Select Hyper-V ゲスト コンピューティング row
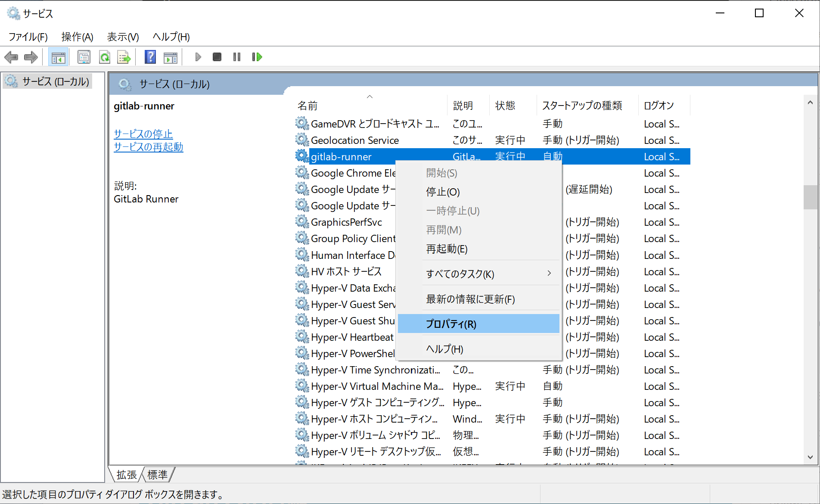Viewport: 820px width, 504px height. tap(493, 402)
